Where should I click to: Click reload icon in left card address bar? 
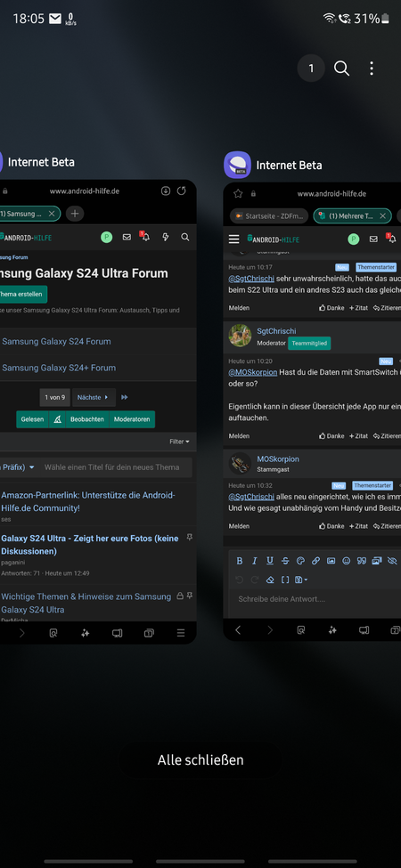click(x=181, y=191)
